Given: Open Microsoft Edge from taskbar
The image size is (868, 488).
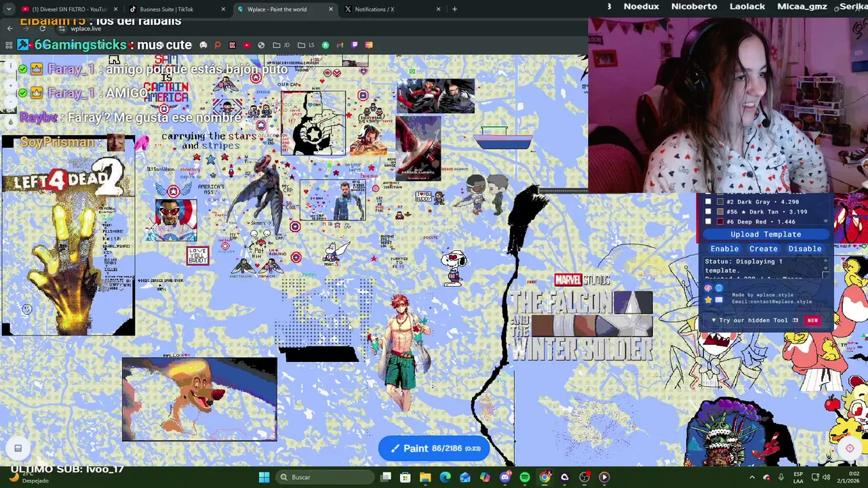Looking at the screenshot, I should 446,477.
